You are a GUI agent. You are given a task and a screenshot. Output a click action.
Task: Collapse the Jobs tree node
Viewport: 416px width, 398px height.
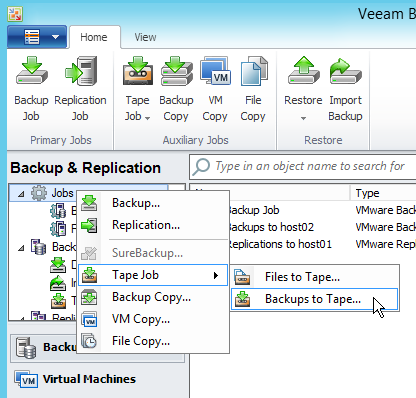pos(21,194)
